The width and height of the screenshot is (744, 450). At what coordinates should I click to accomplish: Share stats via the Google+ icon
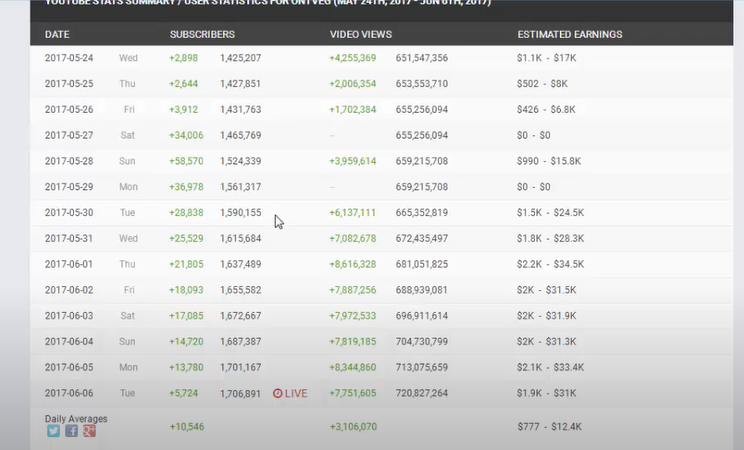point(89,431)
